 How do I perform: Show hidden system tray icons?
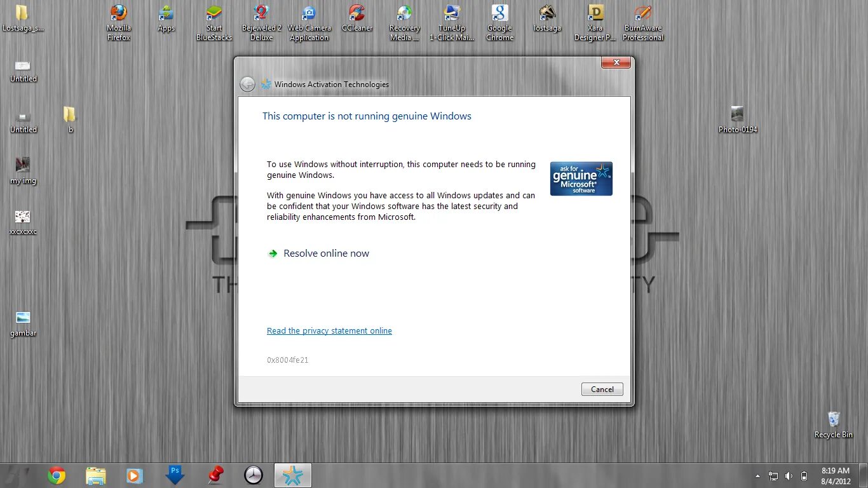(757, 476)
